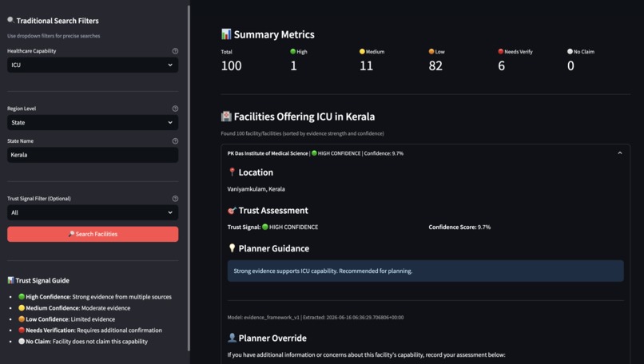This screenshot has height=364, width=644.
Task: Click yellow dot of Medium metric
Action: pos(362,51)
